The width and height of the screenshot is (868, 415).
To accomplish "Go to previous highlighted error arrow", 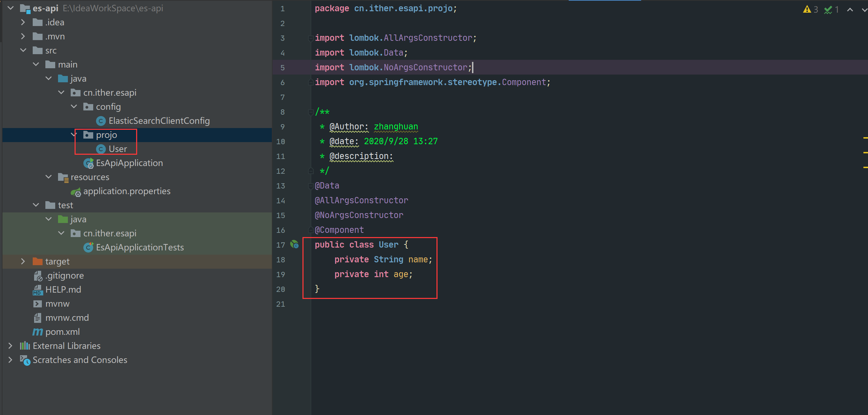I will pyautogui.click(x=850, y=10).
